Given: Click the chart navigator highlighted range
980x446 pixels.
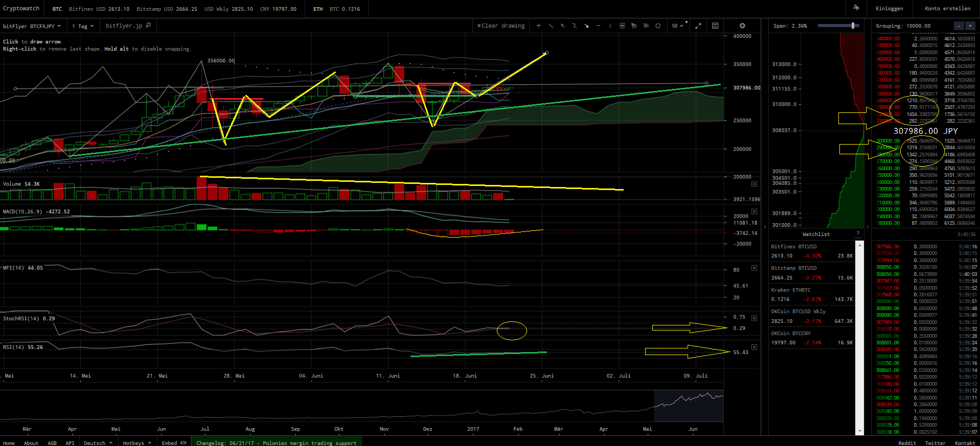Looking at the screenshot, I should coord(689,406).
